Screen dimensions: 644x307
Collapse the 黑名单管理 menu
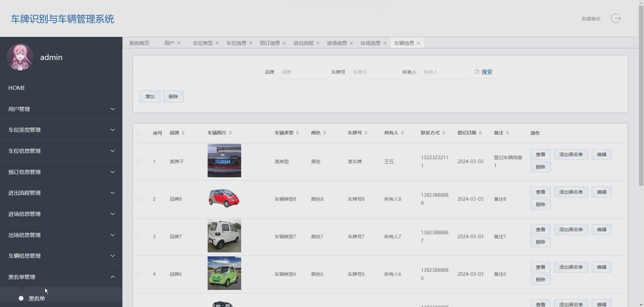(x=61, y=277)
